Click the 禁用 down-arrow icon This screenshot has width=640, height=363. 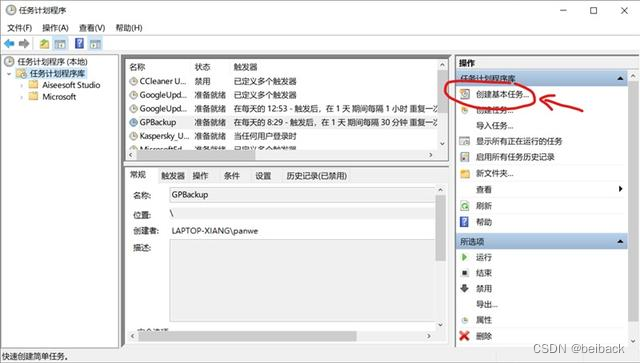click(464, 288)
